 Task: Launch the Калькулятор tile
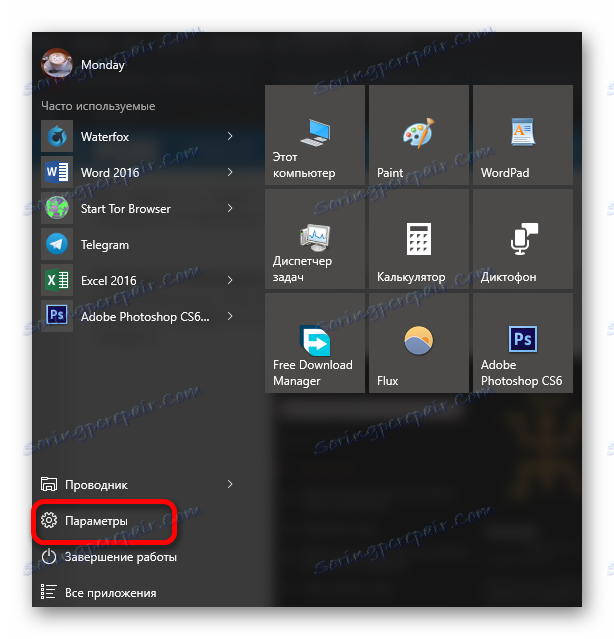click(x=418, y=239)
